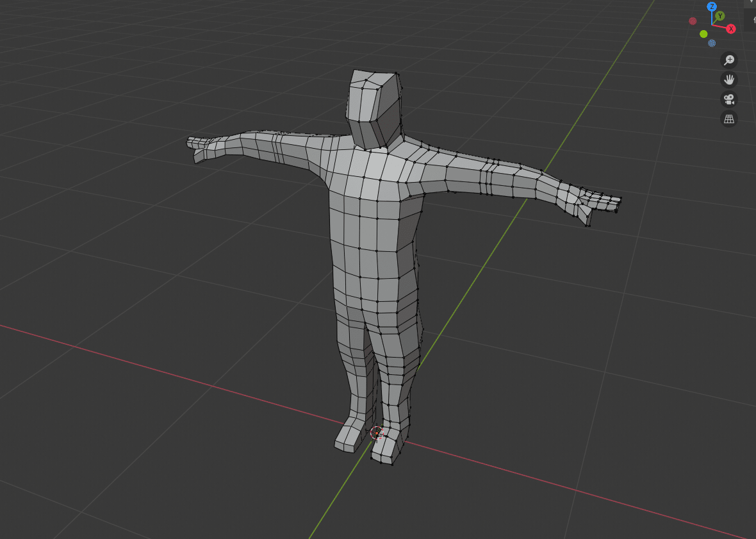Click the dim red negative X gizmo dot
This screenshot has width=756, height=539.
tap(693, 21)
